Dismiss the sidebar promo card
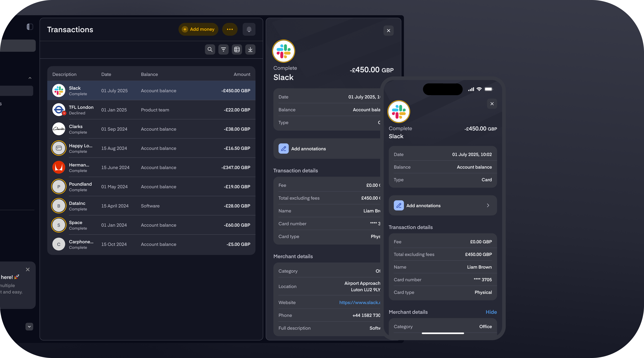 pos(28,269)
